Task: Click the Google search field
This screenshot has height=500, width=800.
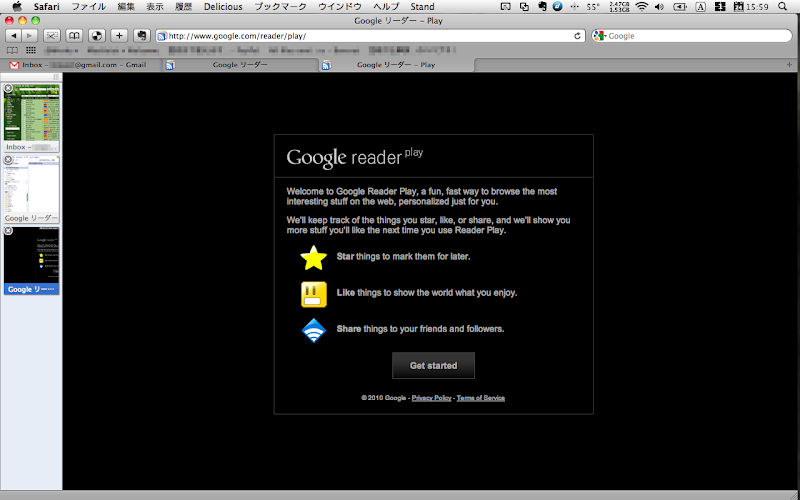Action: (x=692, y=36)
